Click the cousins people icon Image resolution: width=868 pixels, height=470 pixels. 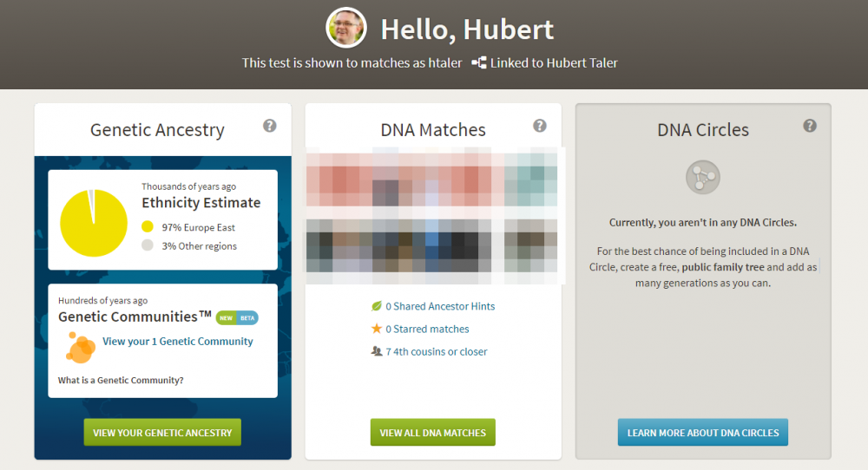click(x=377, y=351)
